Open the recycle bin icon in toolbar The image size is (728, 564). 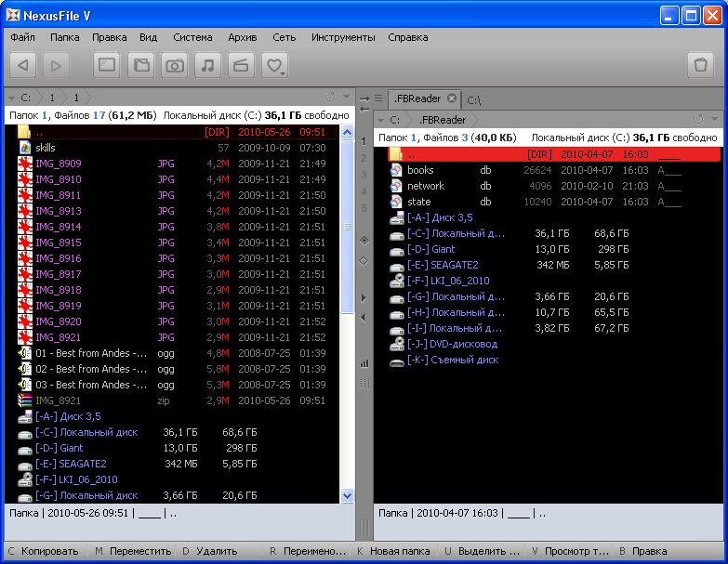(x=700, y=65)
